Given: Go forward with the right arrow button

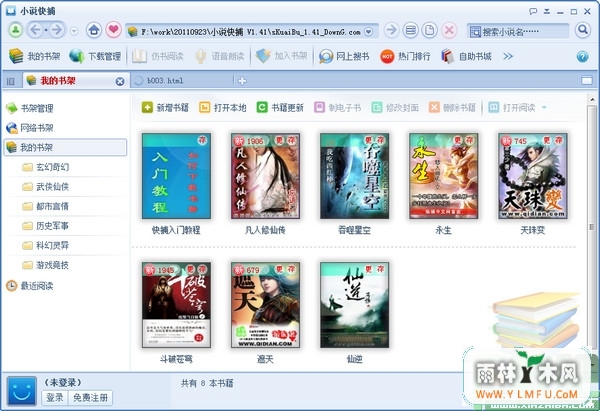Looking at the screenshot, I should click(x=57, y=30).
